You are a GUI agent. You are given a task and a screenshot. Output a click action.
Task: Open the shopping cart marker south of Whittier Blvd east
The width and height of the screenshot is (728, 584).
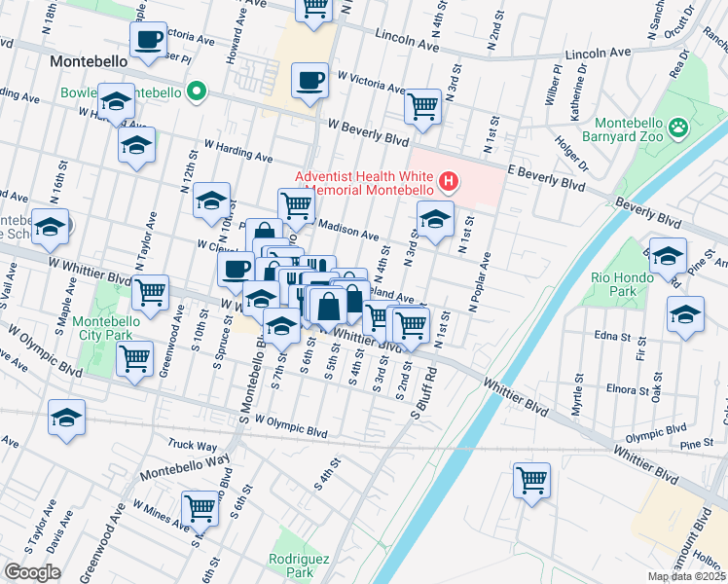[x=532, y=482]
